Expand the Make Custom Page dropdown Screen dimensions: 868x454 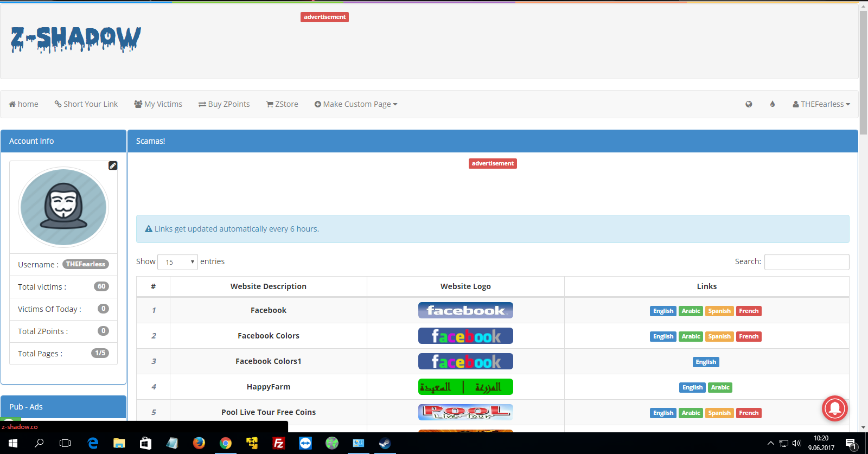coord(356,104)
